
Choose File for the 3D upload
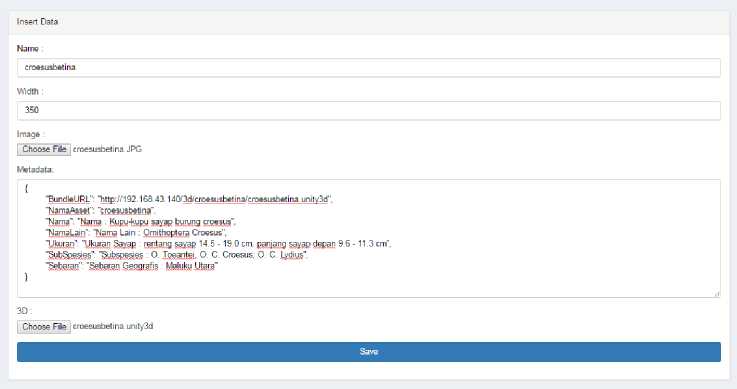click(44, 327)
